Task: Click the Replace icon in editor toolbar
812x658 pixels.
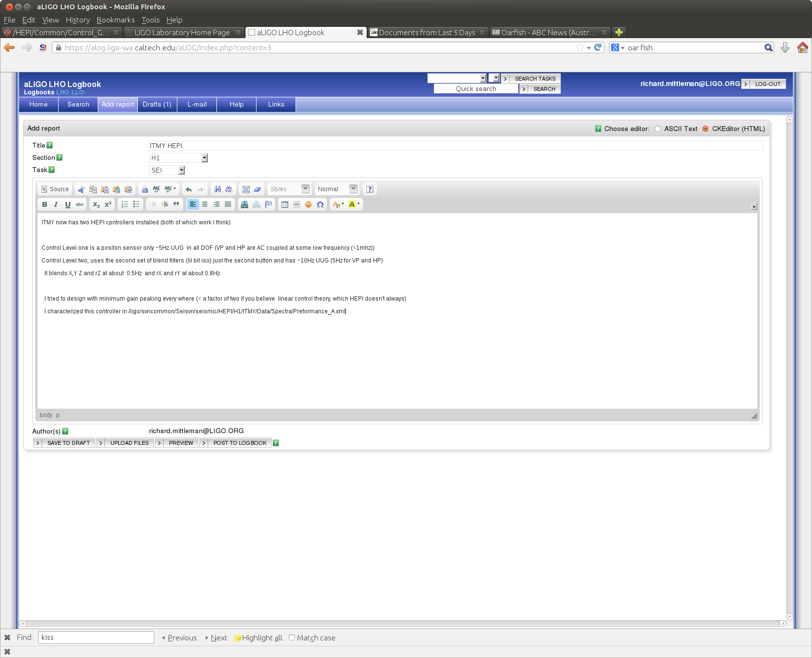Action: point(229,189)
